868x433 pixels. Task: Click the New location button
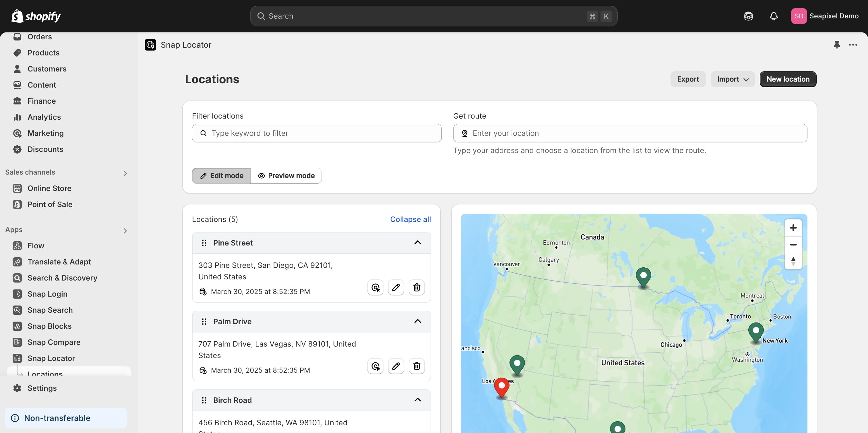(x=788, y=79)
